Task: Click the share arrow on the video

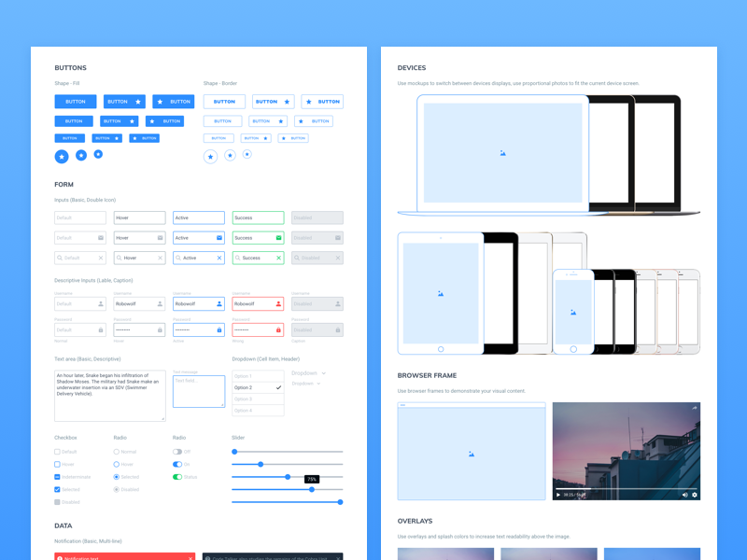Action: [x=695, y=408]
